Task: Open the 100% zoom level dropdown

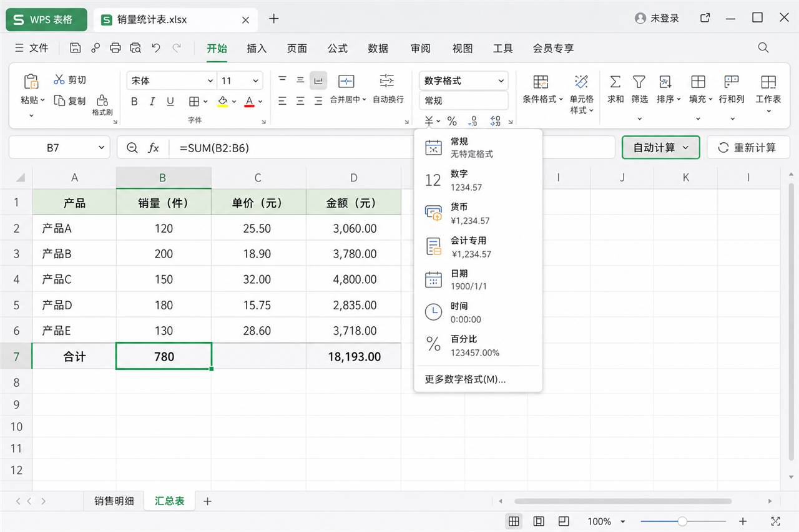Action: pyautogui.click(x=622, y=521)
